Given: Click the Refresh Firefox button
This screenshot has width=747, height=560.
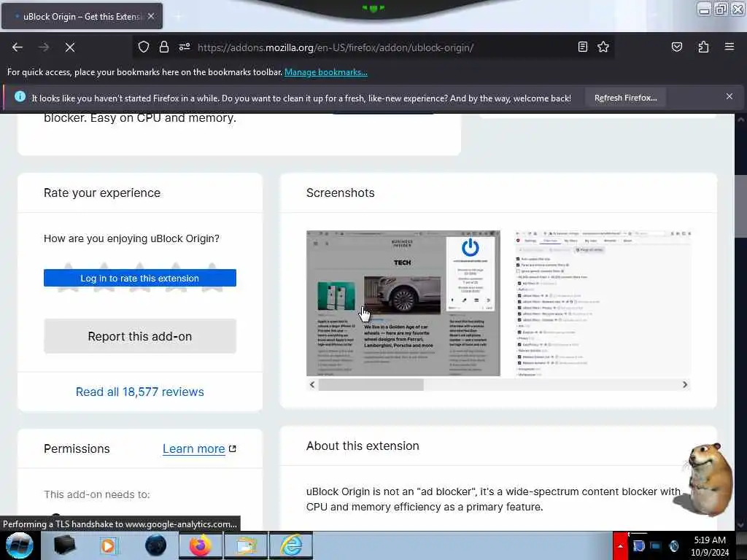Looking at the screenshot, I should 625,98.
